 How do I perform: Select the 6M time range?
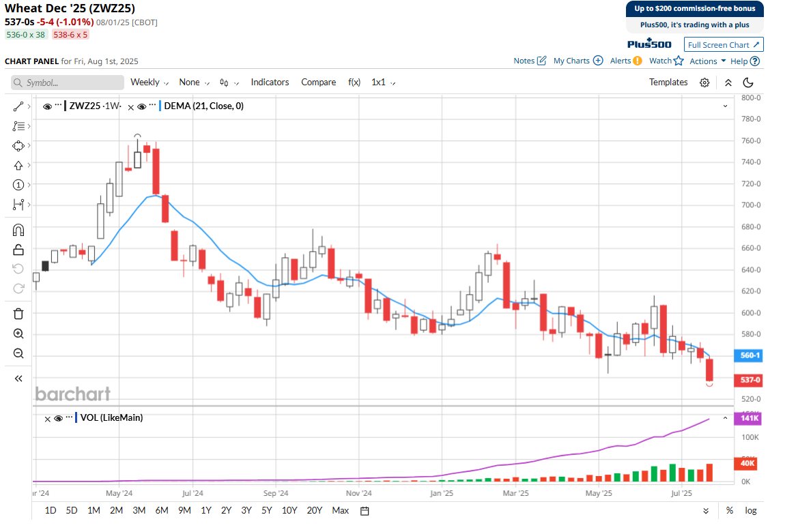[162, 511]
